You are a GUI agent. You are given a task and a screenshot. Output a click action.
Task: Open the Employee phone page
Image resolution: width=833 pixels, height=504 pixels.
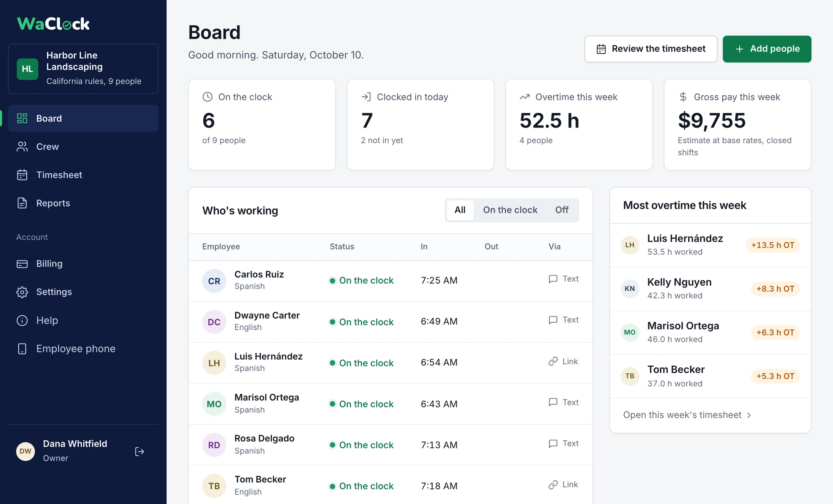pyautogui.click(x=83, y=349)
